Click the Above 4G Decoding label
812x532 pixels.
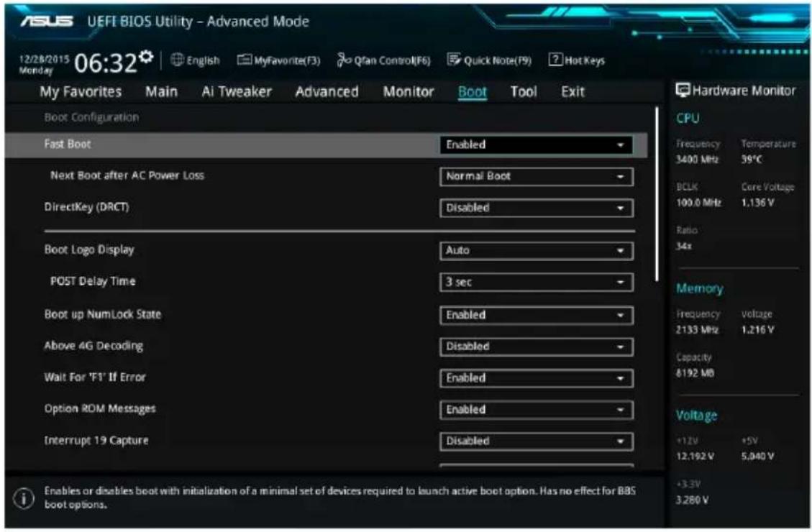coord(93,346)
